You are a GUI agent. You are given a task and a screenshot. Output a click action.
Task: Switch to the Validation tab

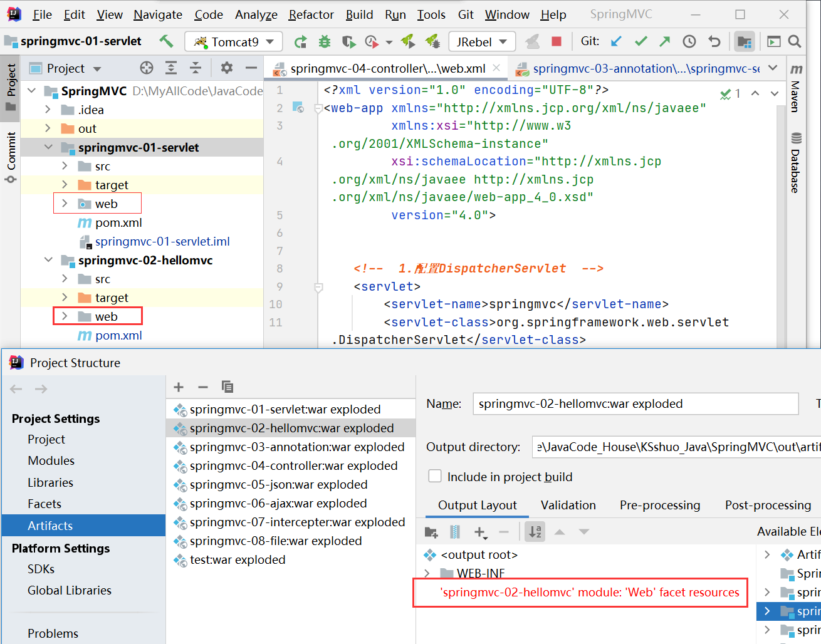coord(568,505)
